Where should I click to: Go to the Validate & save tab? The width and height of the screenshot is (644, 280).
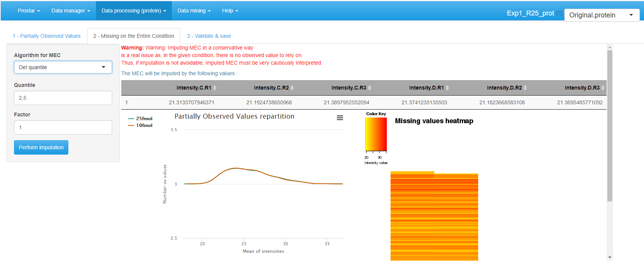point(209,36)
